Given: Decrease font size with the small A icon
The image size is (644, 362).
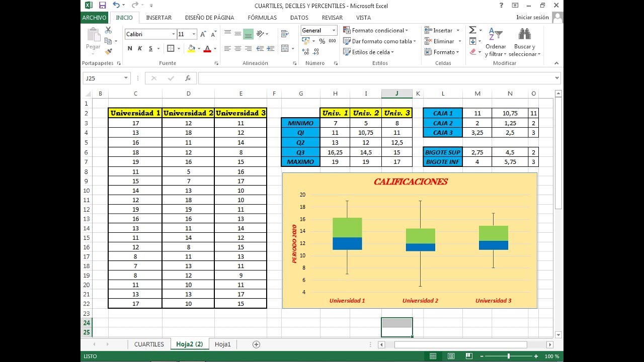Looking at the screenshot, I should pyautogui.click(x=213, y=34).
